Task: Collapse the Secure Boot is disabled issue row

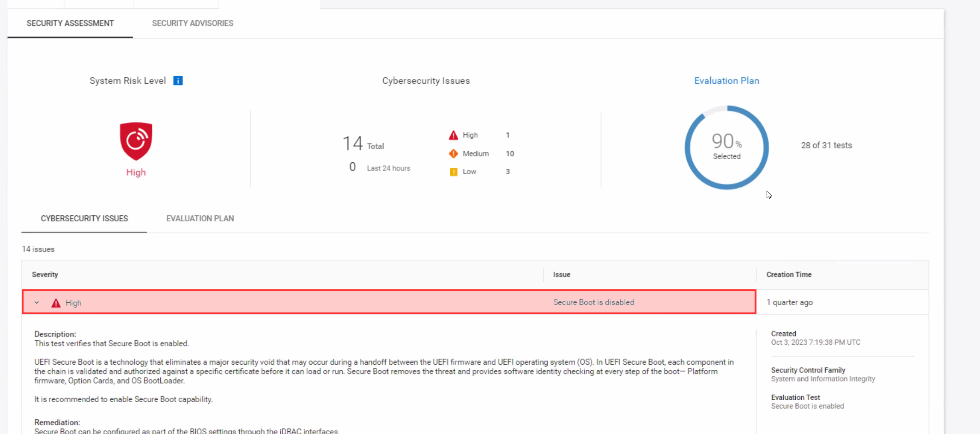Action: click(x=37, y=303)
